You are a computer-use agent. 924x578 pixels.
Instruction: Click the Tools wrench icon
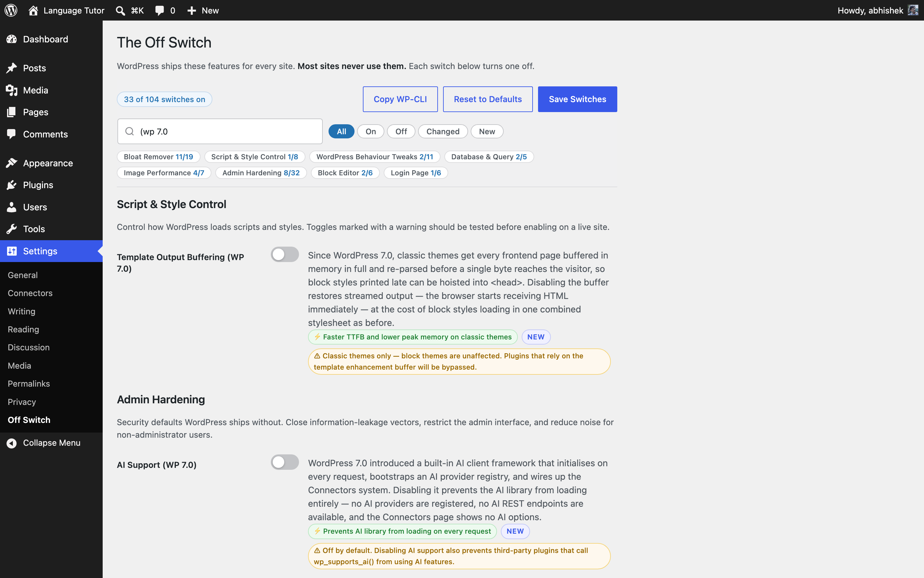point(12,229)
